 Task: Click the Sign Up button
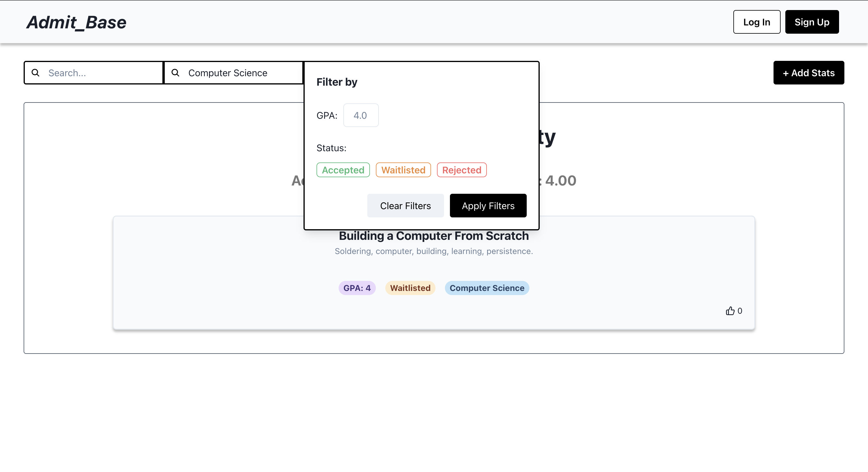pyautogui.click(x=812, y=22)
